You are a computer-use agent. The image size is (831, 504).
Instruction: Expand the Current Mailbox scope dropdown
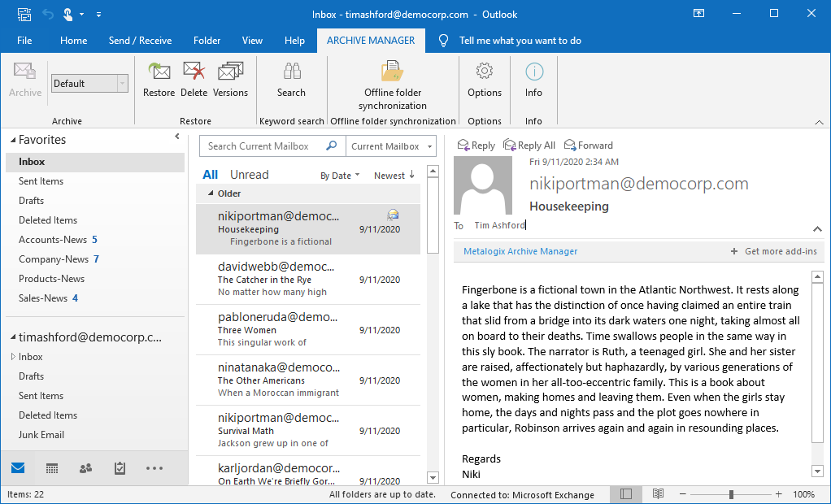(x=391, y=146)
